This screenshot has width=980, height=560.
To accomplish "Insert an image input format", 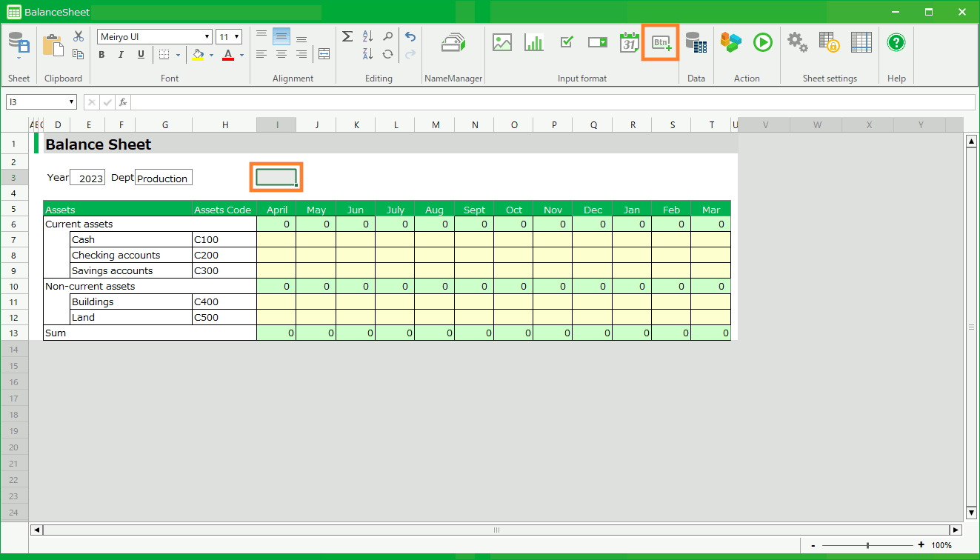I will pyautogui.click(x=502, y=43).
